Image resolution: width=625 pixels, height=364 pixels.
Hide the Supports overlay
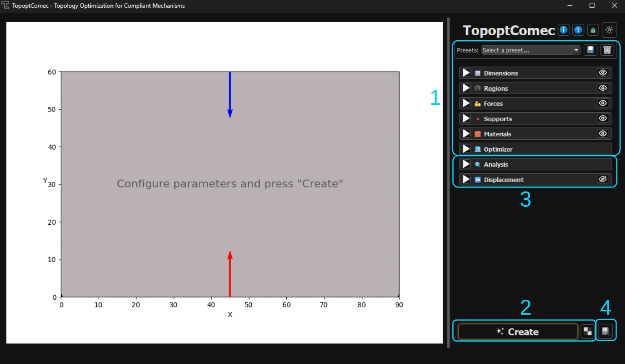[603, 118]
